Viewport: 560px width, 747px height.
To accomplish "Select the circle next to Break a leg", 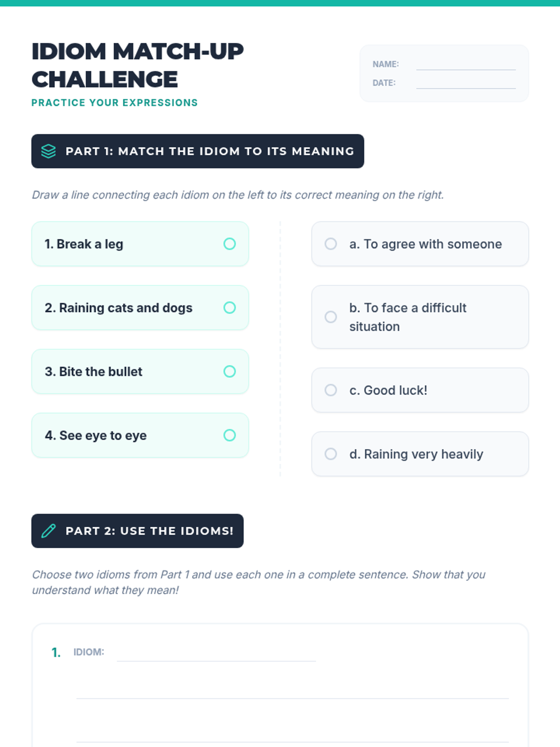I will [x=230, y=244].
